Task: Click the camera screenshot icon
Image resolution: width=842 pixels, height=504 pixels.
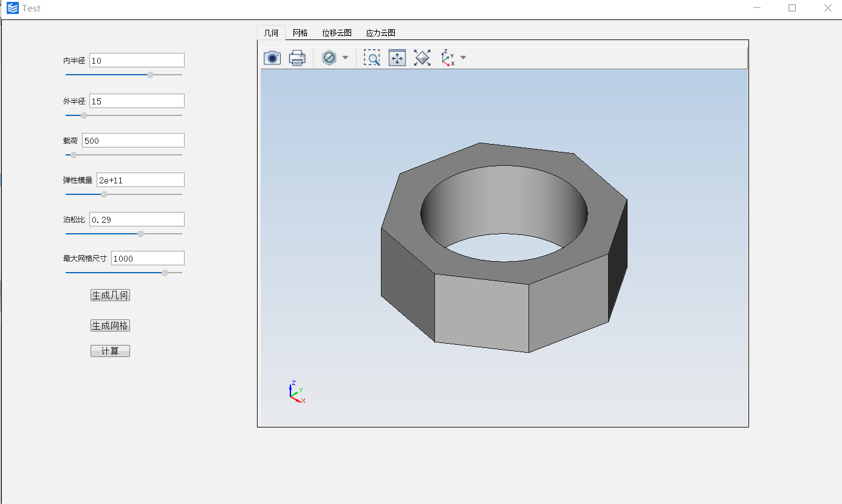Action: tap(272, 58)
